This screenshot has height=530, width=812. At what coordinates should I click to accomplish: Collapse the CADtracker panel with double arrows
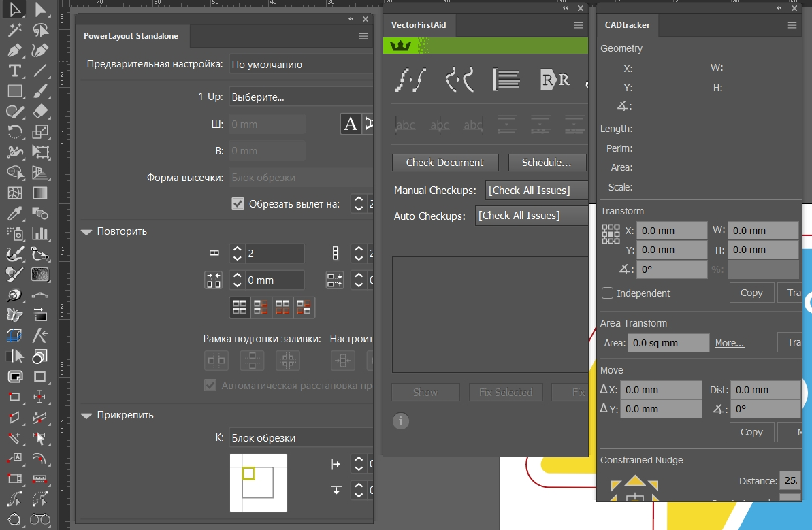coord(779,8)
